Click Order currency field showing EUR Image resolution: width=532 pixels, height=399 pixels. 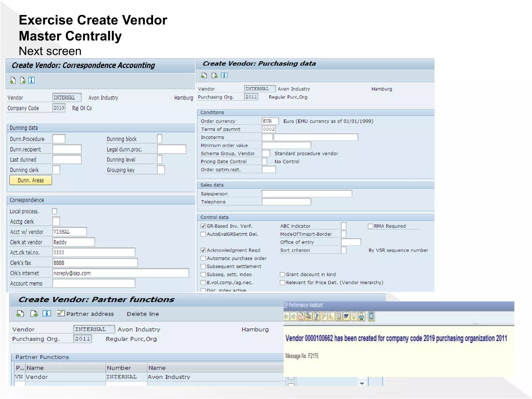click(x=270, y=121)
